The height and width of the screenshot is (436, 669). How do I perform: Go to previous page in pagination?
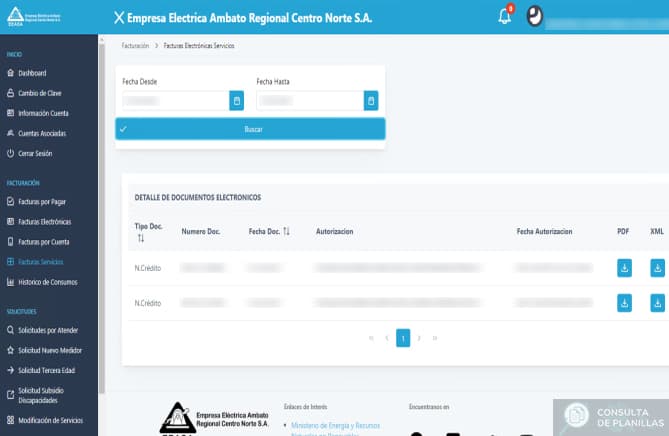tap(387, 338)
